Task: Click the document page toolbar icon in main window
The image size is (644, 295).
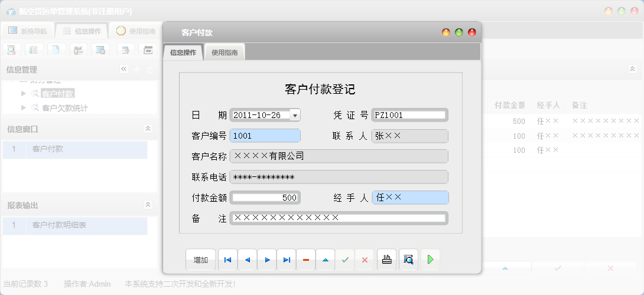Action: 56,50
